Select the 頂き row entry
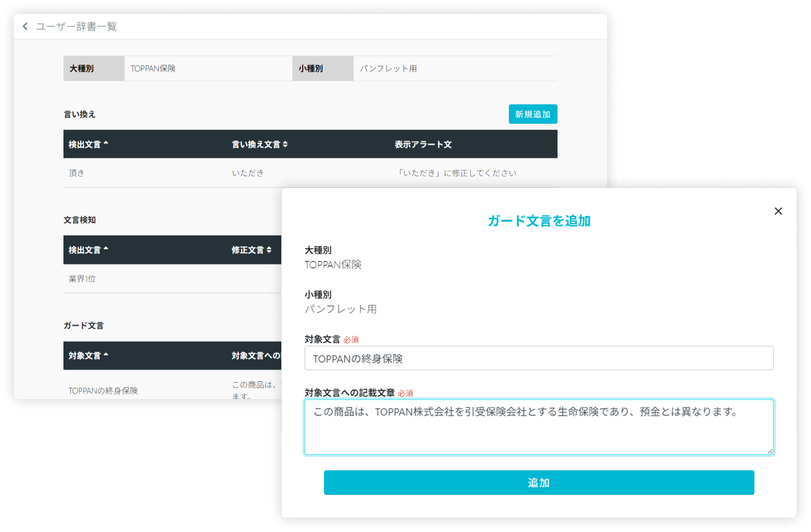Image resolution: width=811 pixels, height=532 pixels. pos(76,173)
